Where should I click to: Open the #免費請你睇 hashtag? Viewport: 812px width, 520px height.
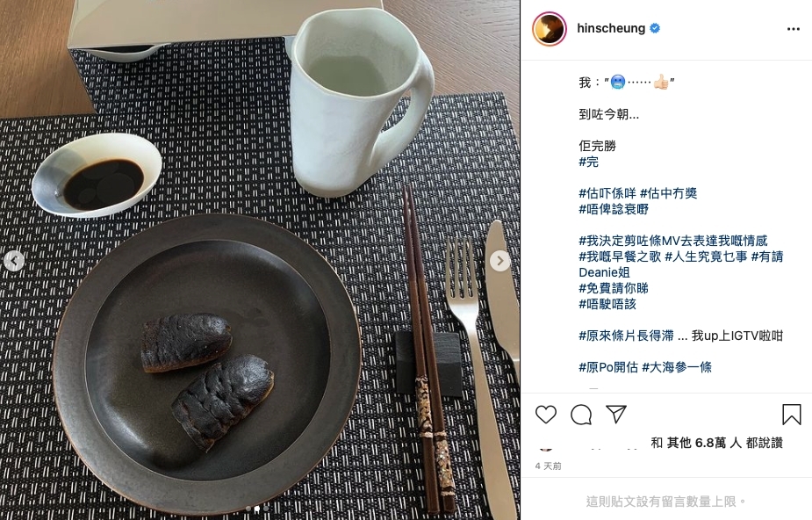614,288
